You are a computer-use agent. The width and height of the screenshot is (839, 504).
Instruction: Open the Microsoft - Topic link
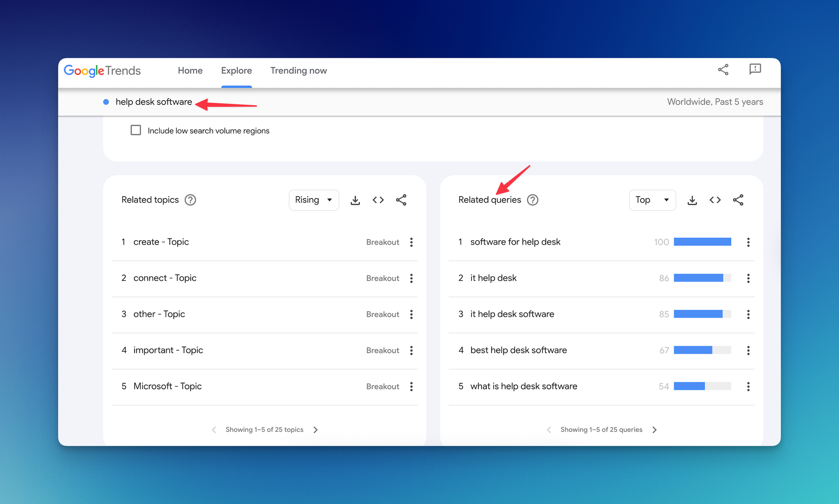[x=167, y=386]
